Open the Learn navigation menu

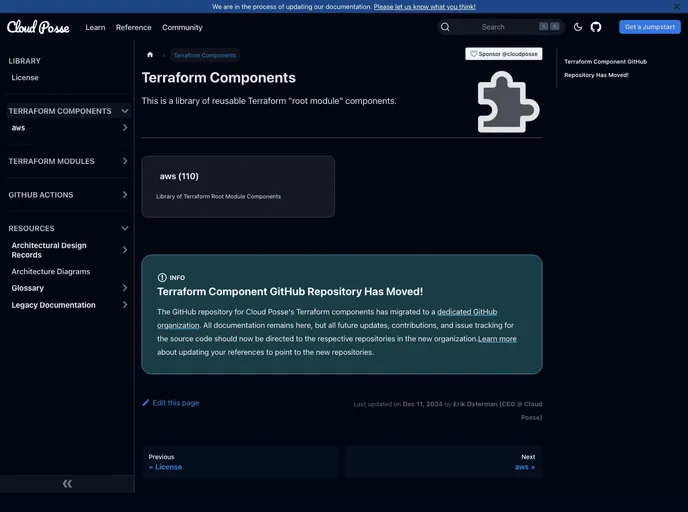[x=95, y=27]
